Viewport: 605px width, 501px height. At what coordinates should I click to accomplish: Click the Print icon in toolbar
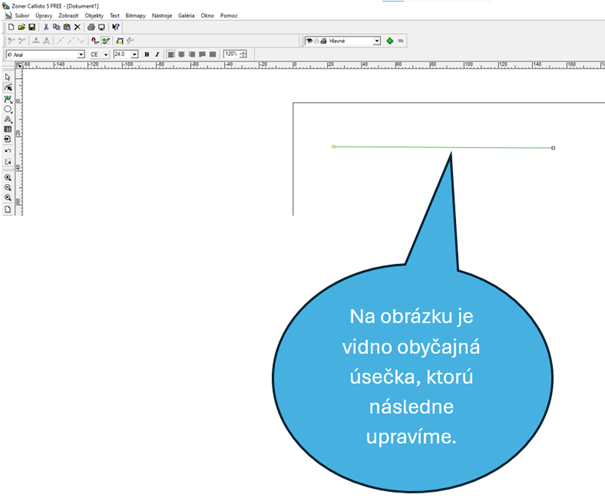click(x=91, y=27)
